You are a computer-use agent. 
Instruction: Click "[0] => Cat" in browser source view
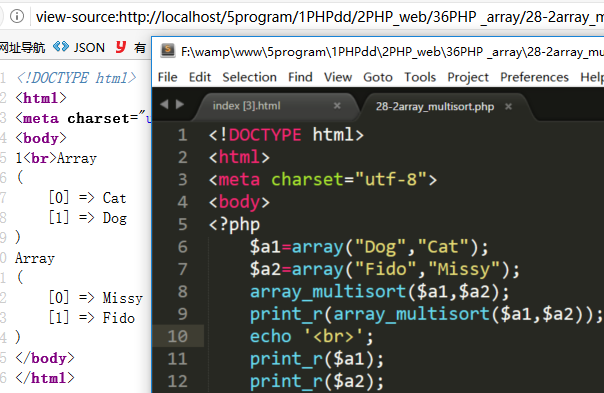tap(87, 198)
